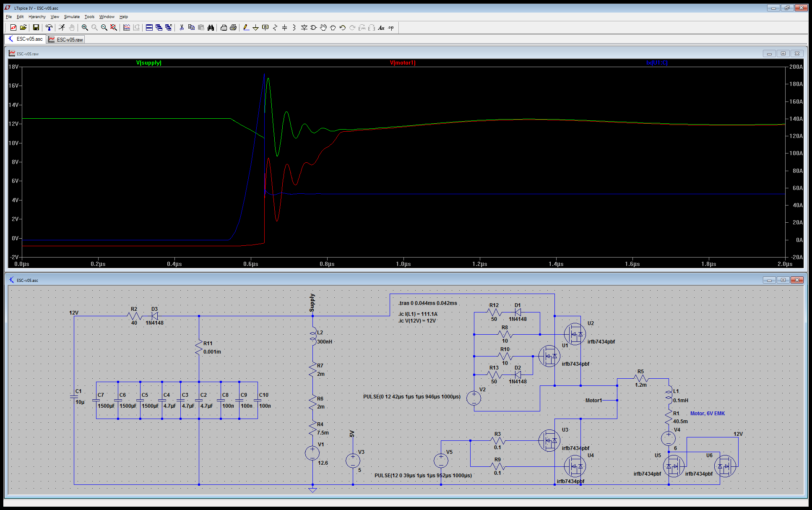Switch to the ESC-v05.raw tab

click(x=65, y=39)
